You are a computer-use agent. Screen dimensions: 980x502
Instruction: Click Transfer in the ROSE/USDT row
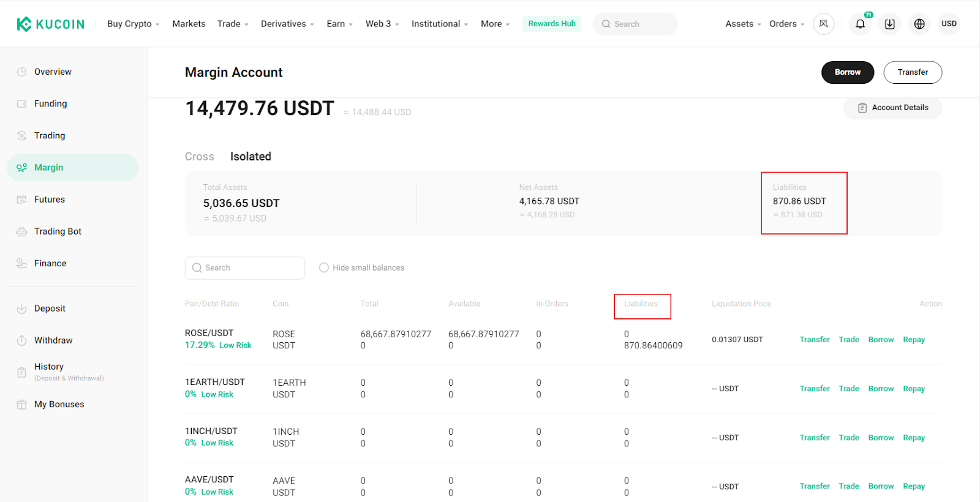(x=815, y=340)
